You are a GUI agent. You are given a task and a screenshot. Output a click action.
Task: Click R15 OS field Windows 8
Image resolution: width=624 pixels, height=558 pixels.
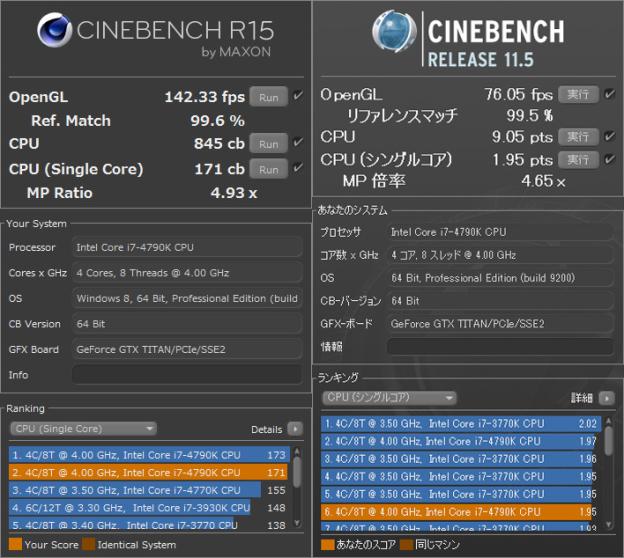(187, 299)
